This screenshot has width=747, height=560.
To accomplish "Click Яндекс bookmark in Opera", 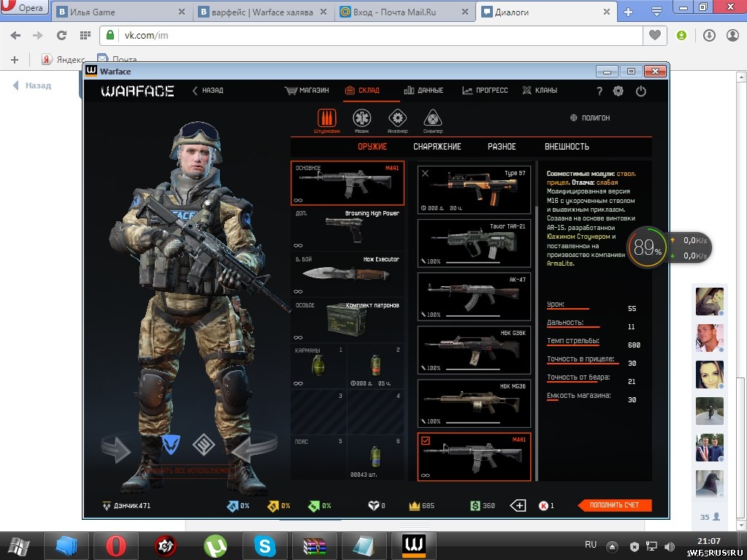I will [64, 60].
